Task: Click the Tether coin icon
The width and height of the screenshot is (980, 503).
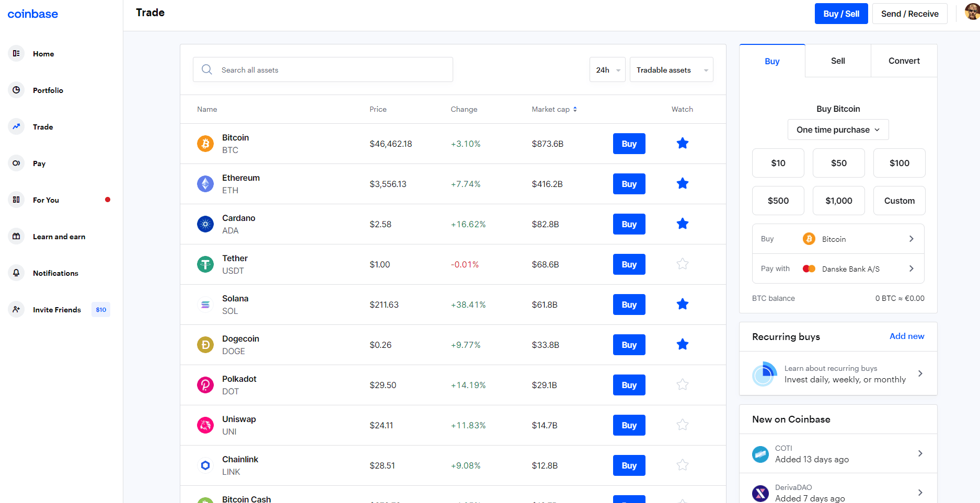Action: 205,264
